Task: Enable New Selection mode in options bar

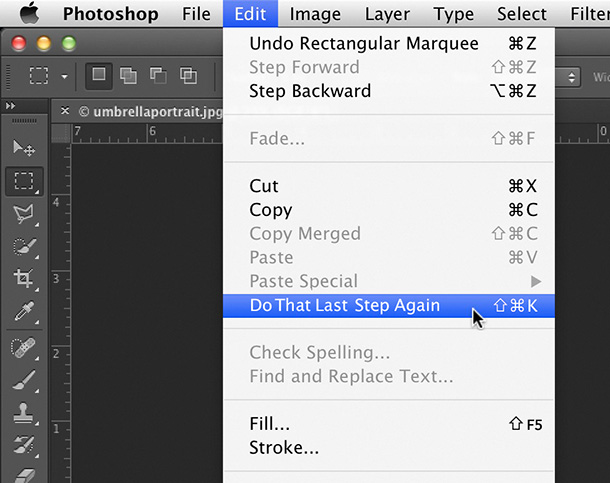Action: (x=99, y=75)
